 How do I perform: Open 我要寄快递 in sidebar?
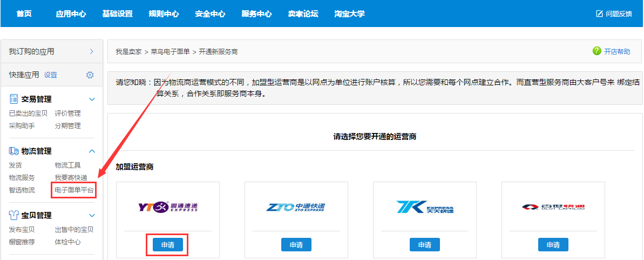coord(71,177)
